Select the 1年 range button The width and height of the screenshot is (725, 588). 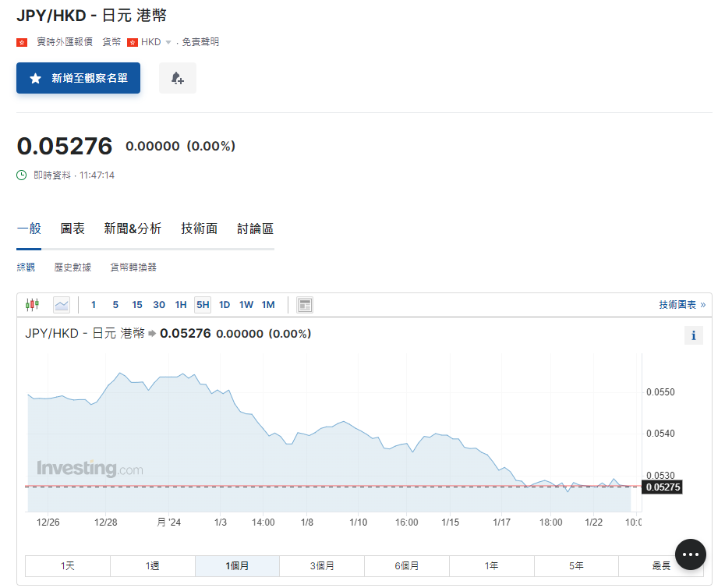[491, 566]
